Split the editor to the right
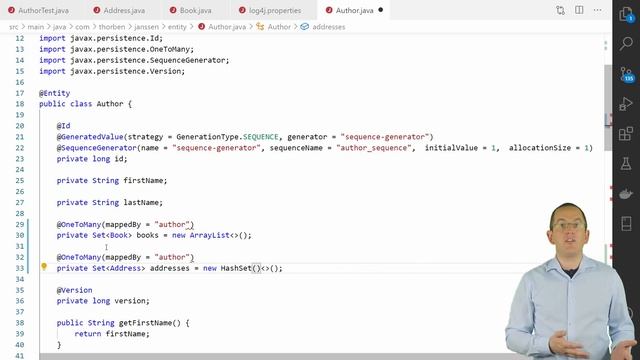Image resolution: width=640 pixels, height=360 pixels. click(579, 10)
